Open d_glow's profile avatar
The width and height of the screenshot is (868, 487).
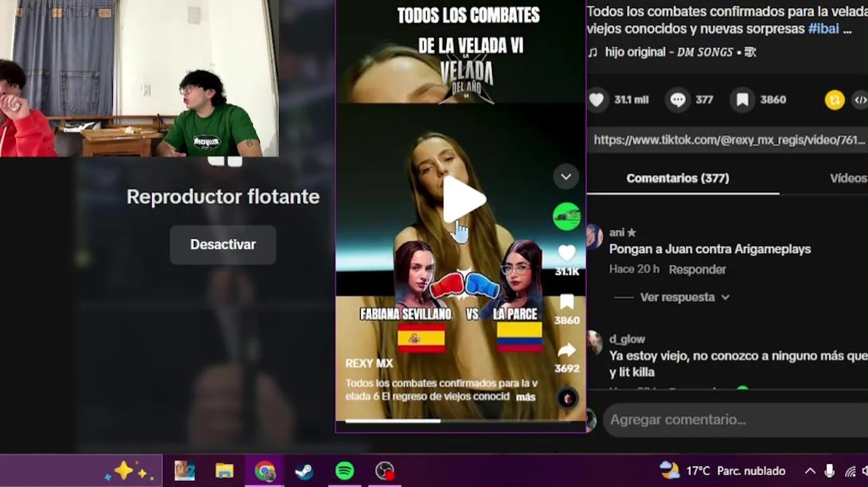click(594, 343)
